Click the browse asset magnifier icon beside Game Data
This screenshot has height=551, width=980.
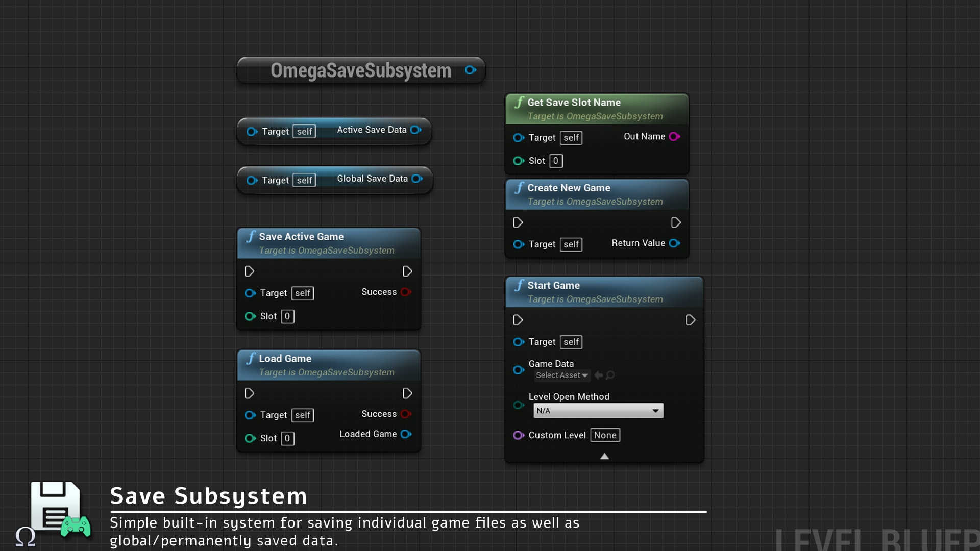[x=611, y=375]
